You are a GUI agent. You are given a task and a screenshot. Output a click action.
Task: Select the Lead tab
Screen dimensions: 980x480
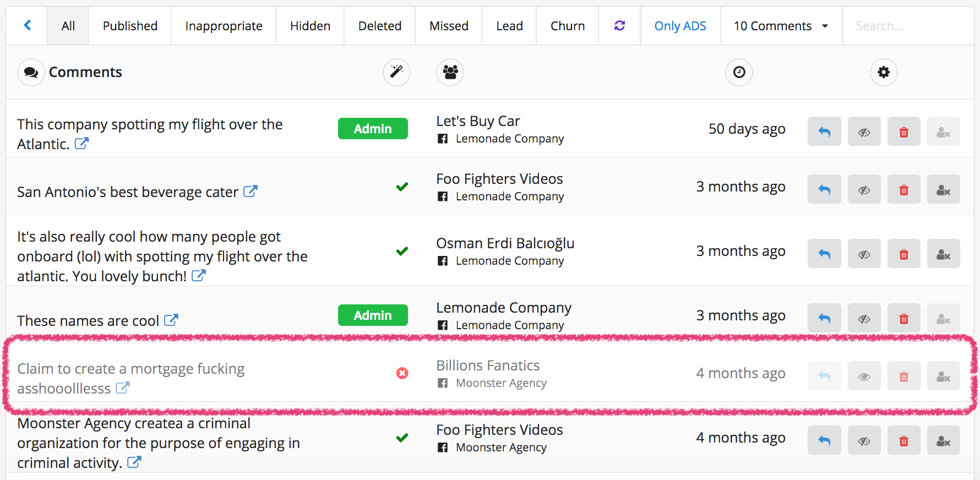coord(509,26)
